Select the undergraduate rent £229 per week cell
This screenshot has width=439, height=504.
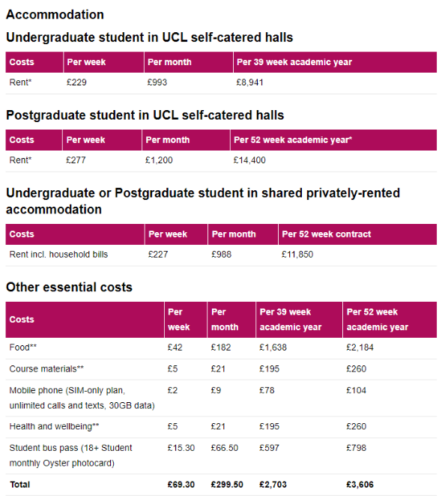tap(76, 82)
